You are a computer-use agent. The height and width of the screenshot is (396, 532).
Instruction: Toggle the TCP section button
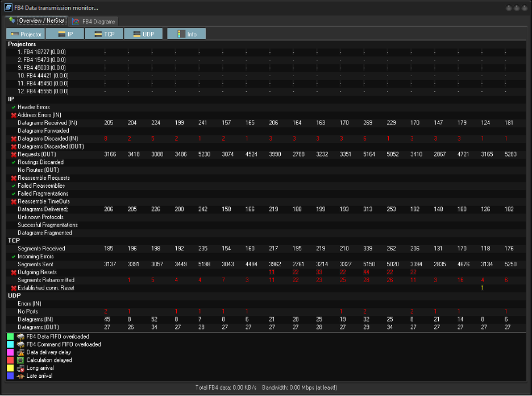pyautogui.click(x=104, y=34)
